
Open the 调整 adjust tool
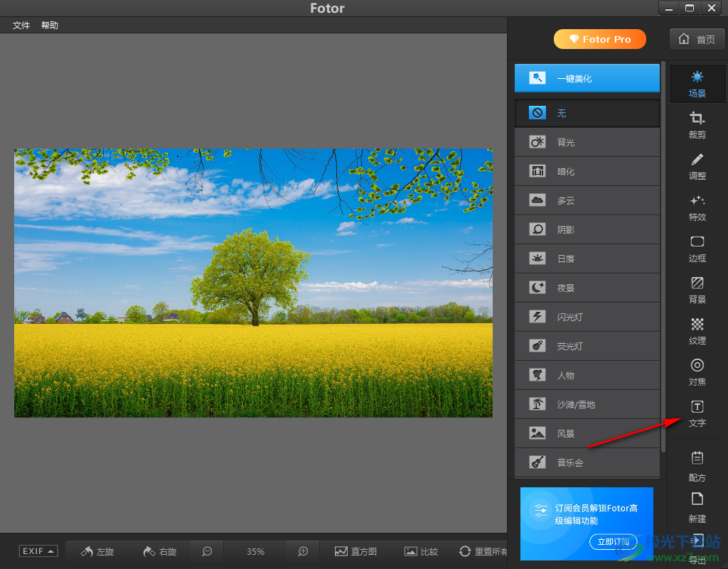pos(697,166)
